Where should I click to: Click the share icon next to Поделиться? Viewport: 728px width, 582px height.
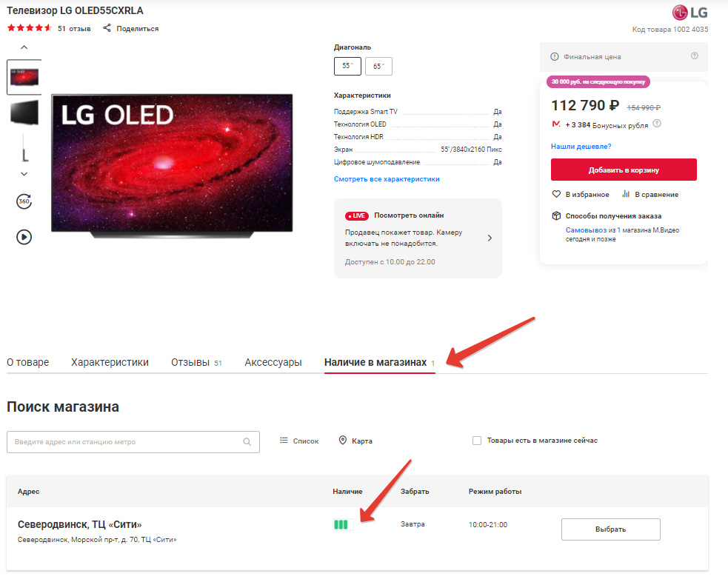pyautogui.click(x=107, y=28)
